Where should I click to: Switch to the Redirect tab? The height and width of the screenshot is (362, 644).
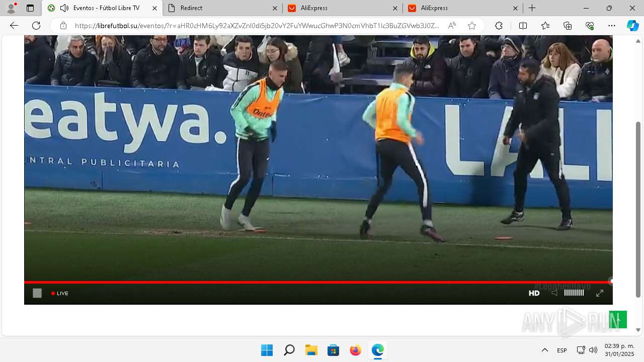pyautogui.click(x=222, y=8)
